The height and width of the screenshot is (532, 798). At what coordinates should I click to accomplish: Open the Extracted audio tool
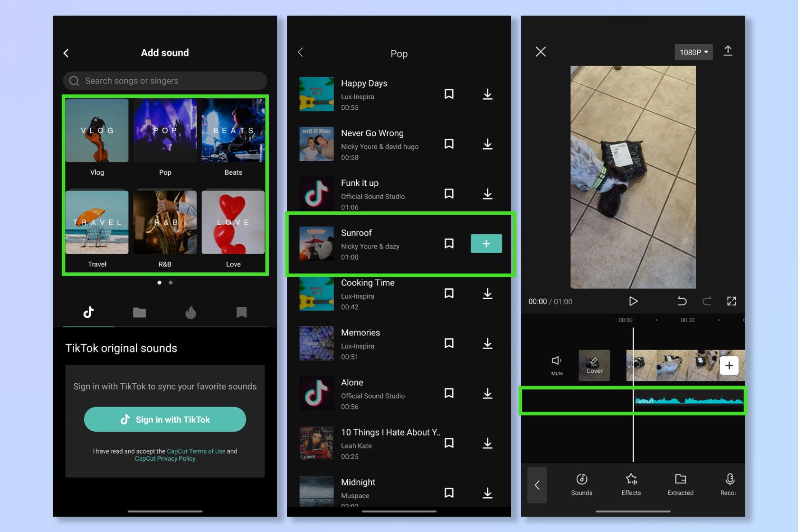click(x=680, y=484)
